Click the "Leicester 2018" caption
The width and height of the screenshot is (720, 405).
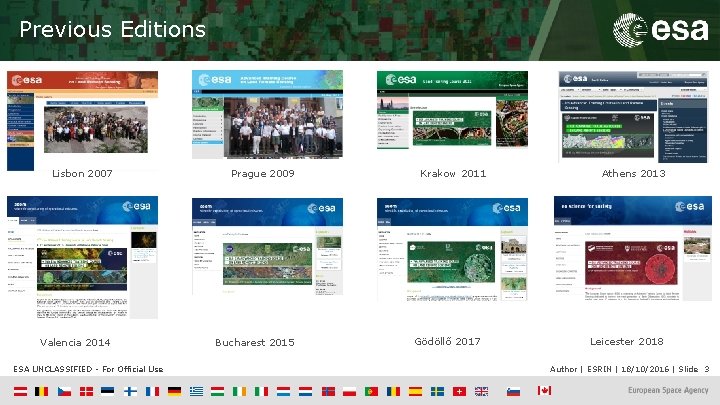pos(627,342)
